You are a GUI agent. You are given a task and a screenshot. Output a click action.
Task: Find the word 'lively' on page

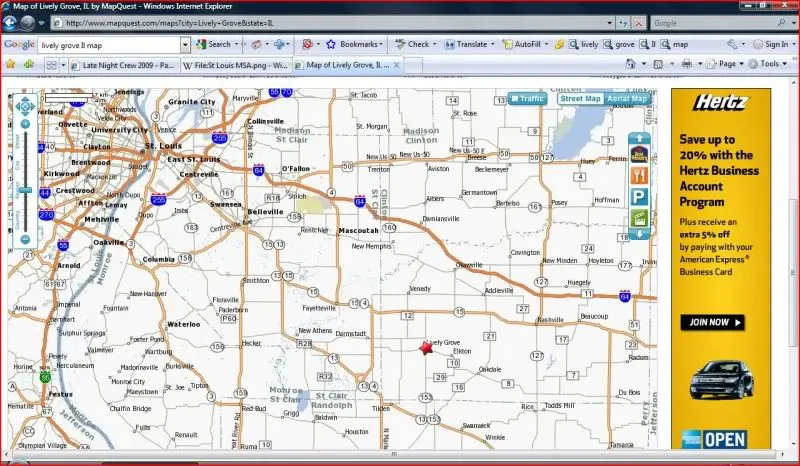584,44
